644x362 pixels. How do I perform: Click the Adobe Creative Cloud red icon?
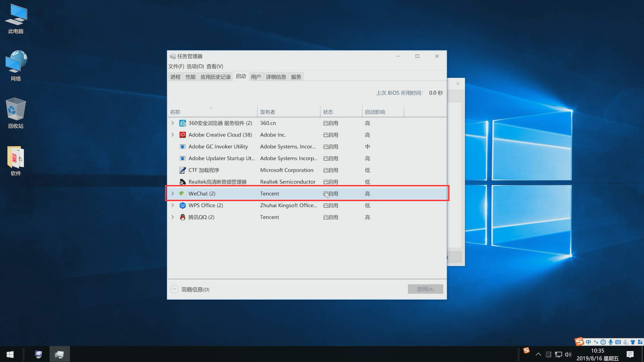pyautogui.click(x=182, y=135)
